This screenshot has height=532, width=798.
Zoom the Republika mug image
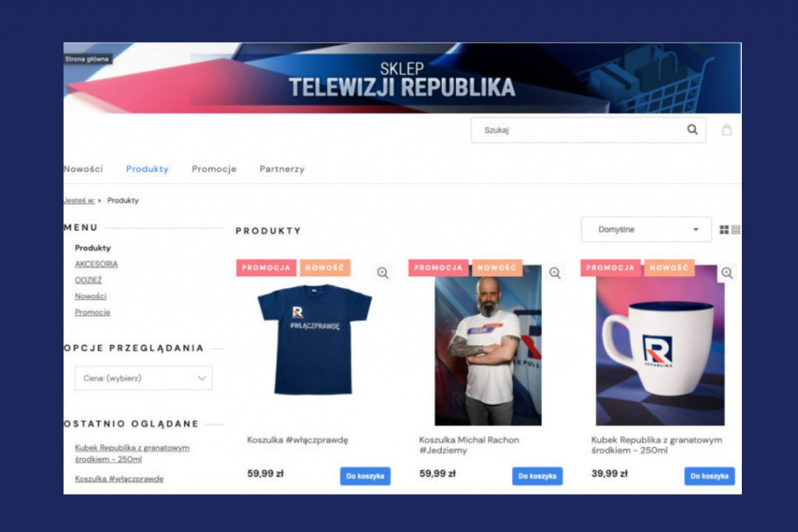727,273
